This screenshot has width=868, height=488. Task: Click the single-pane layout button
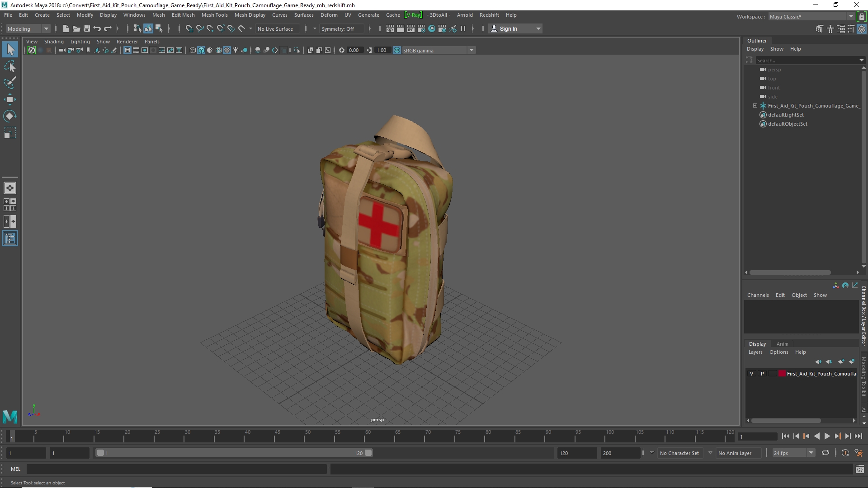10,188
